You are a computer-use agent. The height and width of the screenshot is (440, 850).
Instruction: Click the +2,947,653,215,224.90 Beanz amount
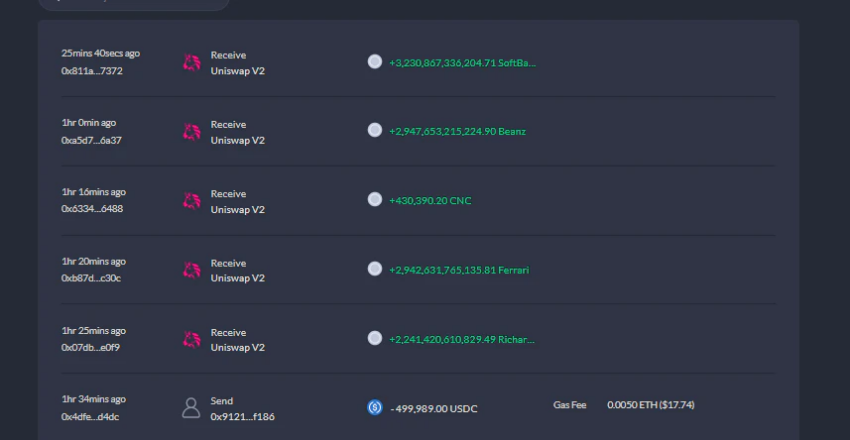458,132
